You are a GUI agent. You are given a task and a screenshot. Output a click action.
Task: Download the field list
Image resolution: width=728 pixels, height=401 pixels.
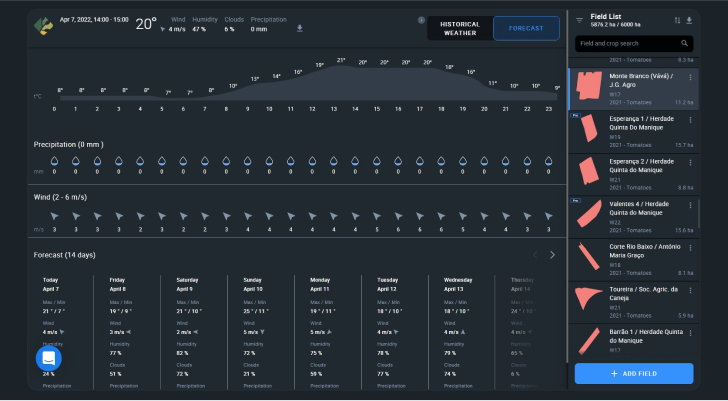689,20
